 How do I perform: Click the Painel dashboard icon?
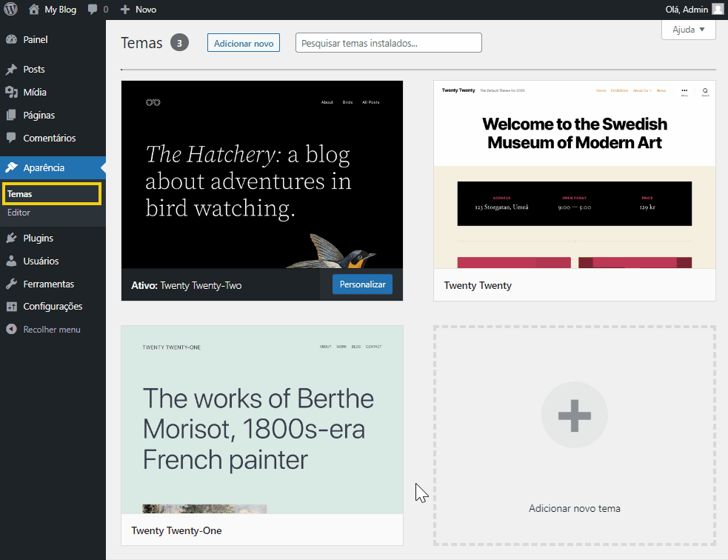12,39
